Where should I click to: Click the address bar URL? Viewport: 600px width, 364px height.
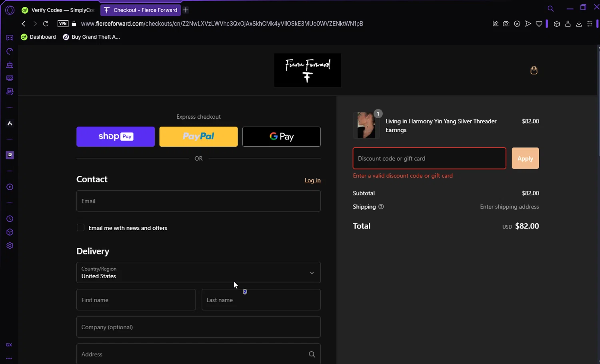tap(222, 24)
